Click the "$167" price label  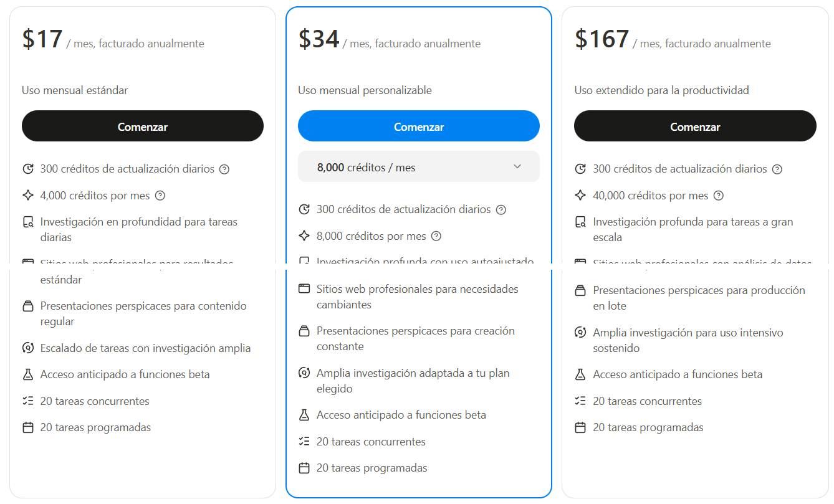(602, 39)
